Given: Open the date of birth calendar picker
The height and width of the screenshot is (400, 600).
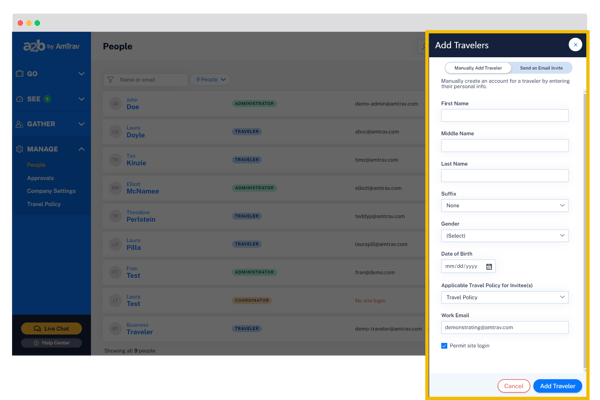Looking at the screenshot, I should (489, 267).
